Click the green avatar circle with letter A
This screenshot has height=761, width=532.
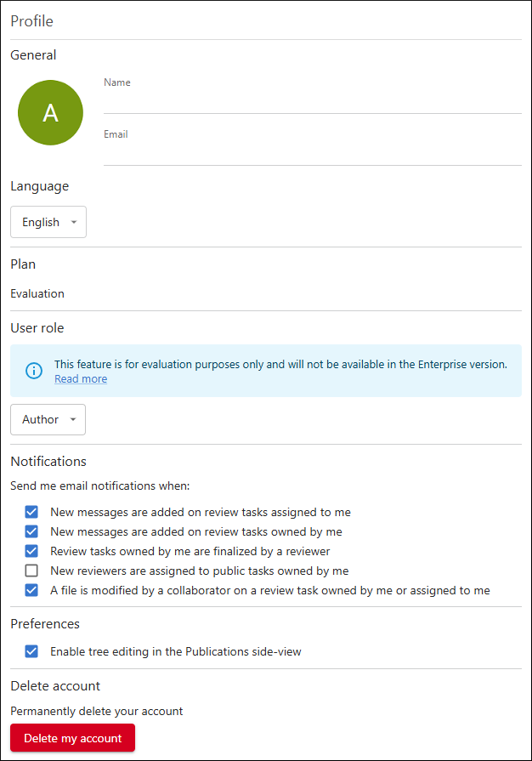pyautogui.click(x=50, y=112)
